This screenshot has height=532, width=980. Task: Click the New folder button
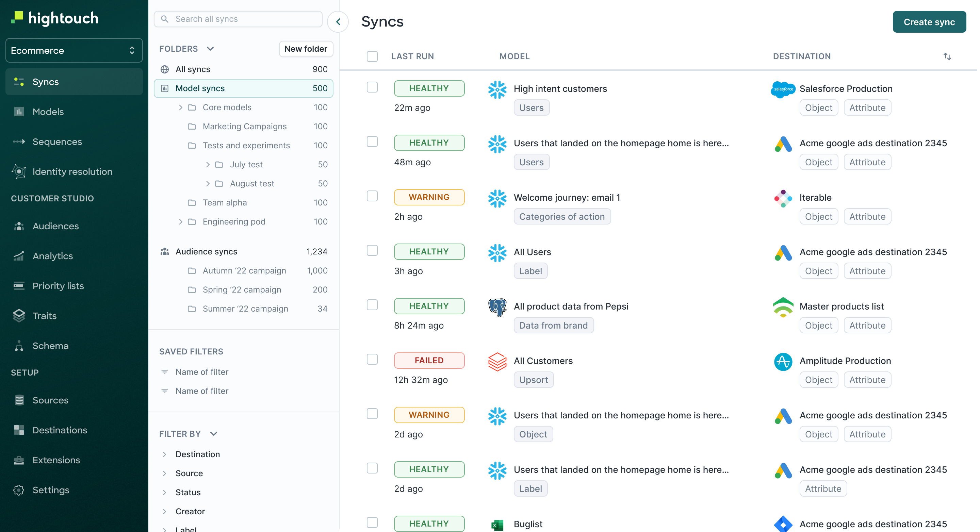point(306,49)
